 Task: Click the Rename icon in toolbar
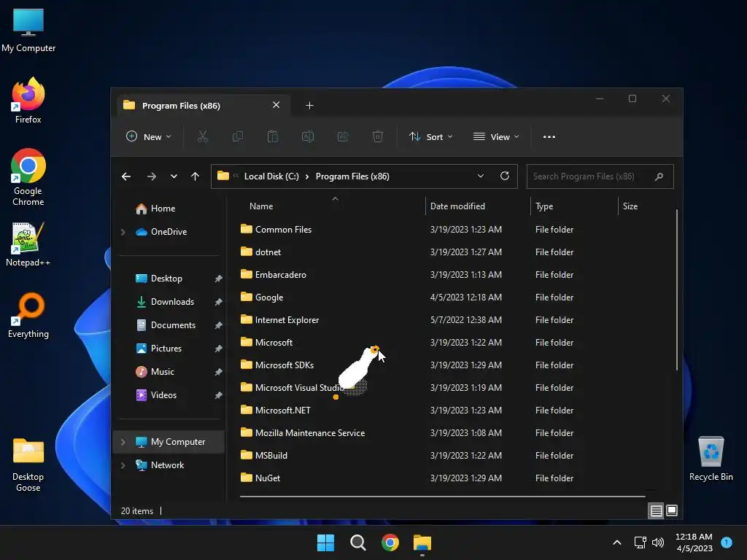(308, 137)
